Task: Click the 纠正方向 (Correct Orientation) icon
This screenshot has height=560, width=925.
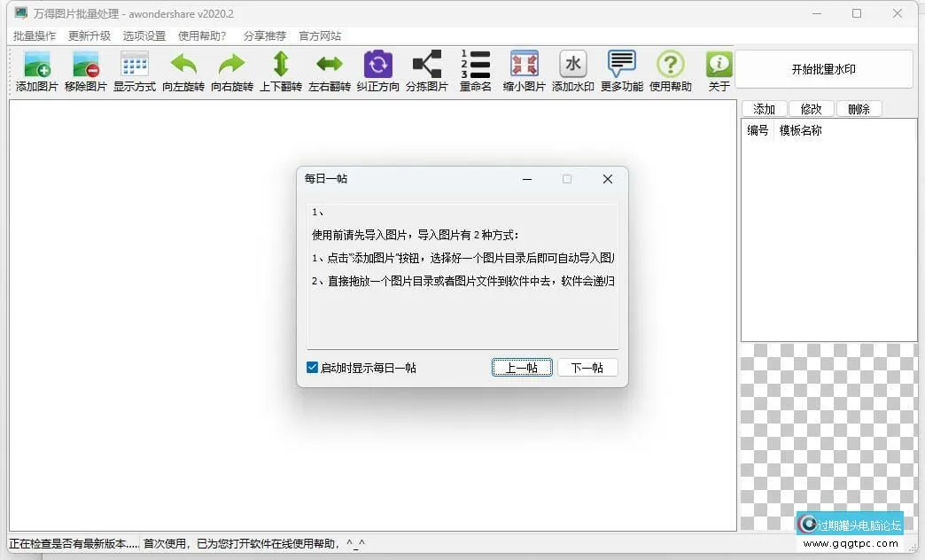Action: (x=377, y=71)
